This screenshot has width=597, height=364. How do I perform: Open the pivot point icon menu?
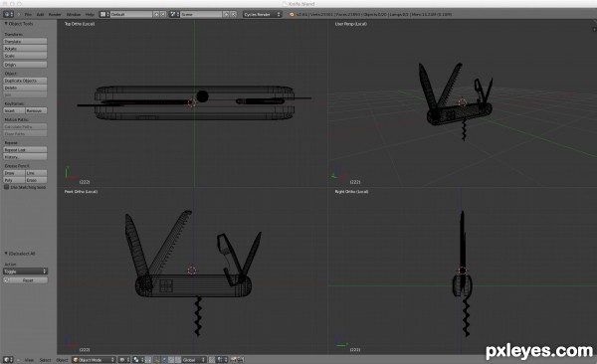137,359
